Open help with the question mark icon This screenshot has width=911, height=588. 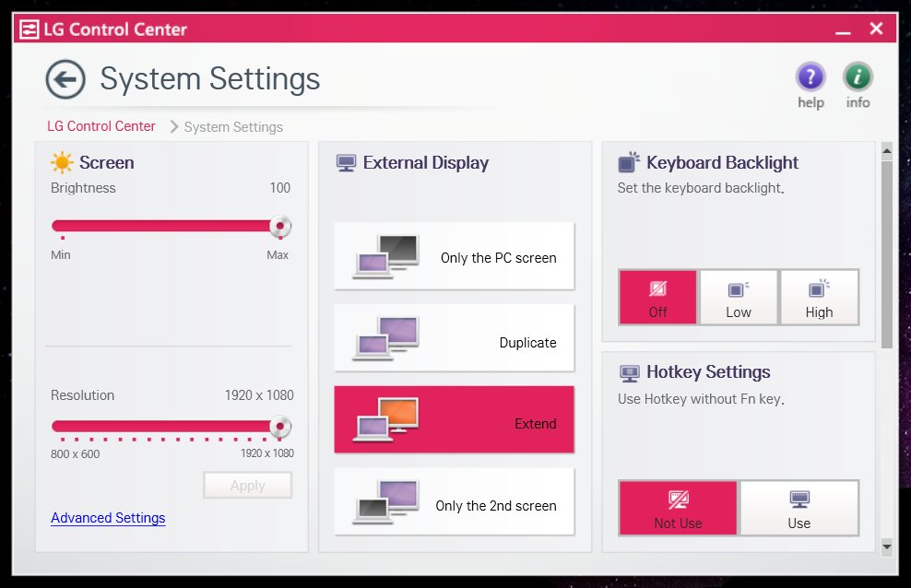click(x=810, y=76)
